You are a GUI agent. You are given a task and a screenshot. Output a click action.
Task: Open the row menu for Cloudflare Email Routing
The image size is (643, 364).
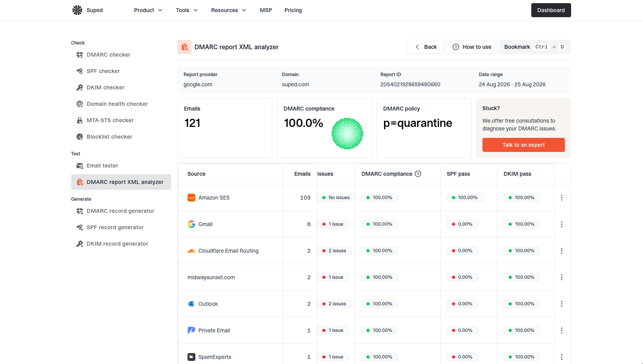tap(562, 251)
